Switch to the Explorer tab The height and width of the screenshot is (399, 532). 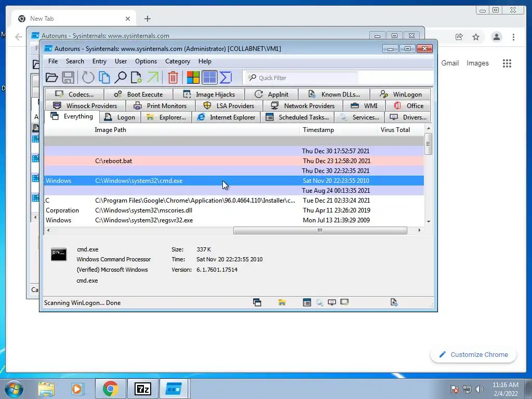(x=166, y=117)
